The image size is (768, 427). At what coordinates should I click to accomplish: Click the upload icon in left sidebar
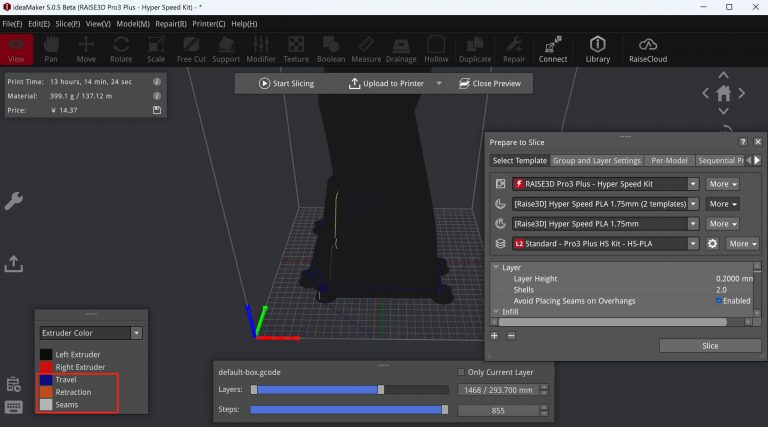click(14, 263)
